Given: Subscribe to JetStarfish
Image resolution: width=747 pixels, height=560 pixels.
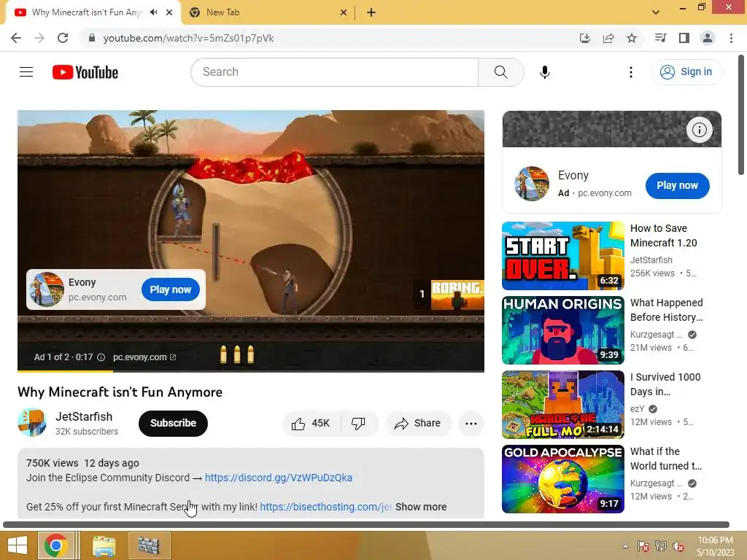Looking at the screenshot, I should click(173, 424).
